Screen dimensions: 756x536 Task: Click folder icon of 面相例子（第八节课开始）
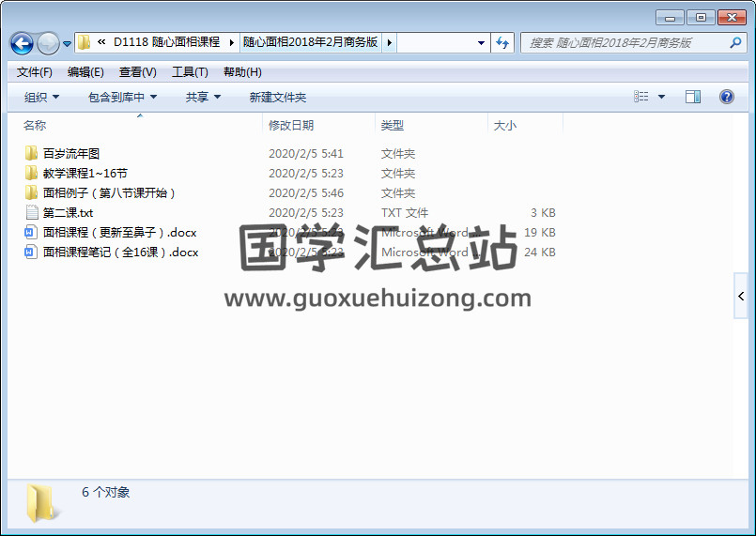tap(31, 192)
